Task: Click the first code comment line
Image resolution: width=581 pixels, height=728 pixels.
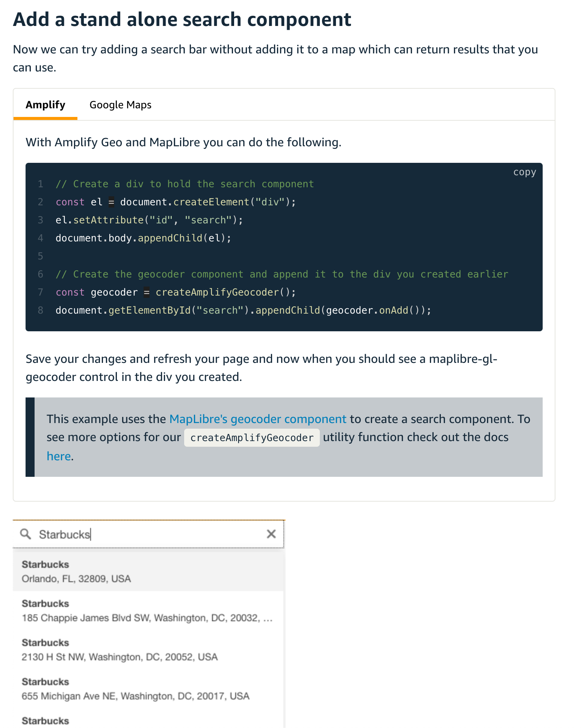Action: click(x=185, y=184)
